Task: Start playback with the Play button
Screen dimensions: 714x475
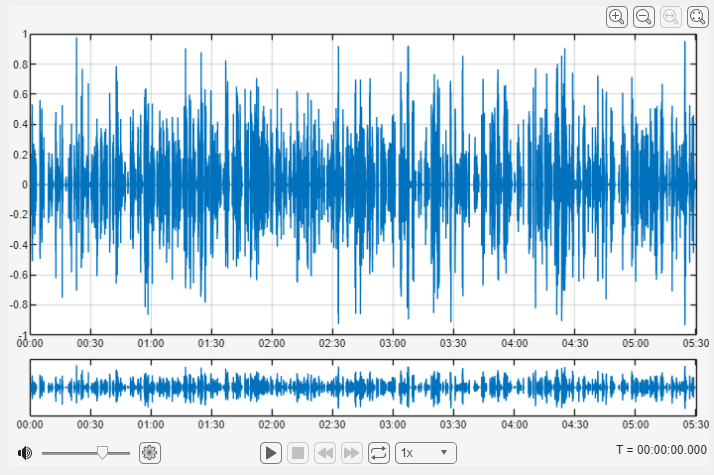Action: tap(270, 453)
